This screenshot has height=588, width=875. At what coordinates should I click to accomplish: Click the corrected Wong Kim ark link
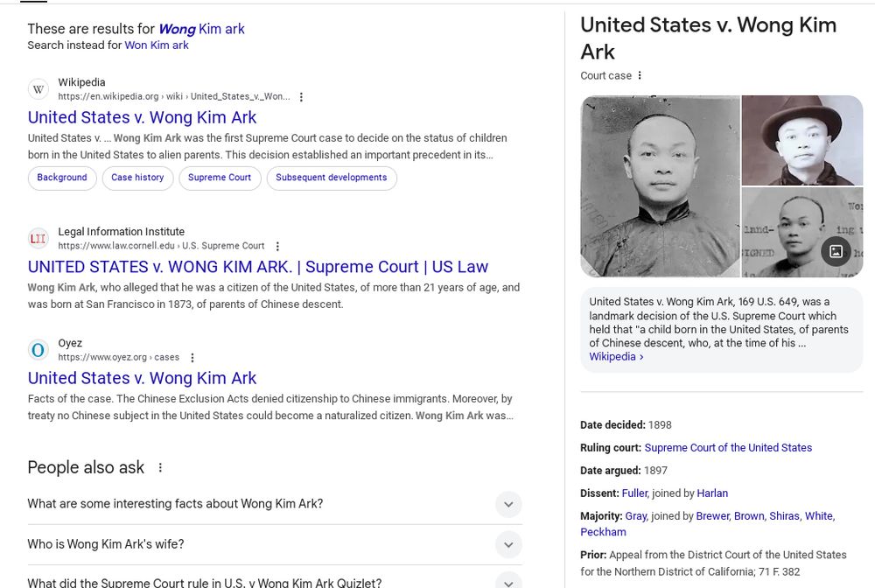(201, 29)
